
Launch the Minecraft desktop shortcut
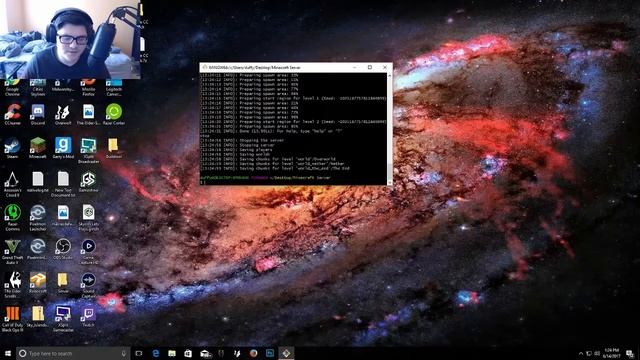pyautogui.click(x=38, y=148)
